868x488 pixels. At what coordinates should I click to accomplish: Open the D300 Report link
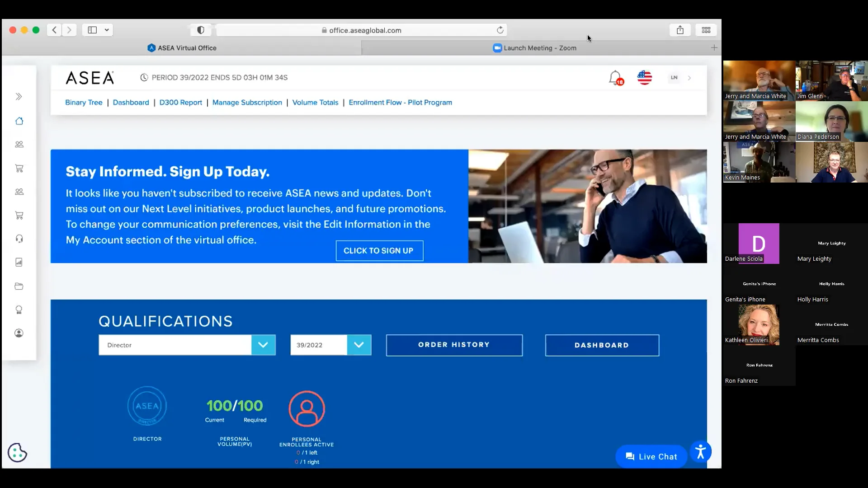pos(180,103)
